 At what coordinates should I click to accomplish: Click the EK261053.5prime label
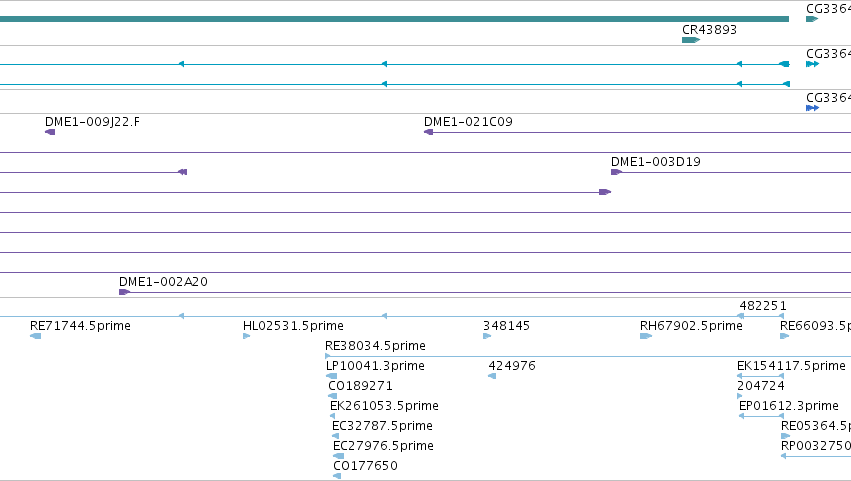pos(384,406)
